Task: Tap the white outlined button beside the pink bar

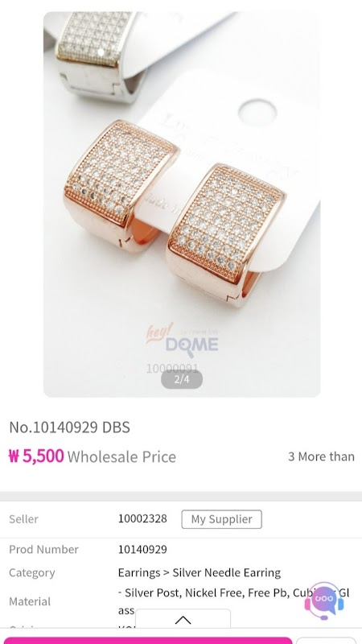Action: coord(327,640)
